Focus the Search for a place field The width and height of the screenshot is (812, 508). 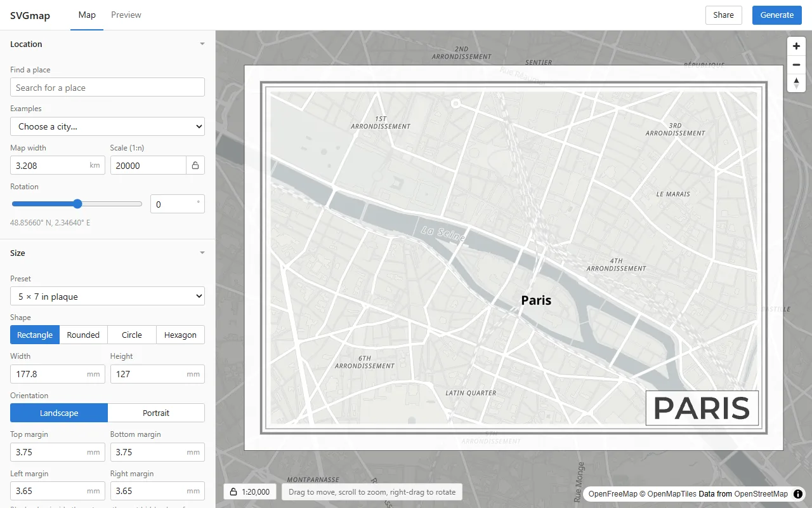[x=107, y=88]
